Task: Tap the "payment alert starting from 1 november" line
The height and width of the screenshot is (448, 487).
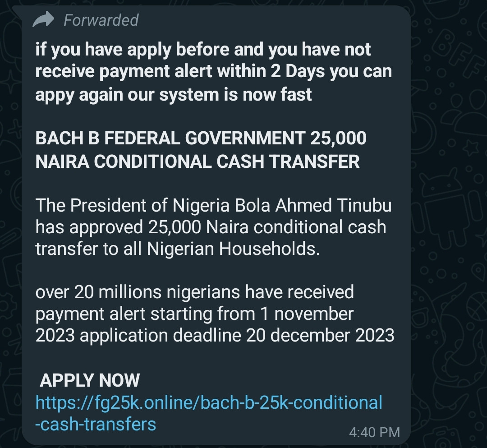Action: [194, 314]
